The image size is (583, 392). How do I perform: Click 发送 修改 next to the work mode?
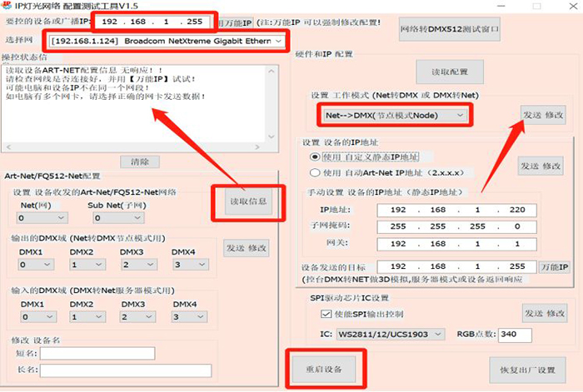pyautogui.click(x=542, y=114)
